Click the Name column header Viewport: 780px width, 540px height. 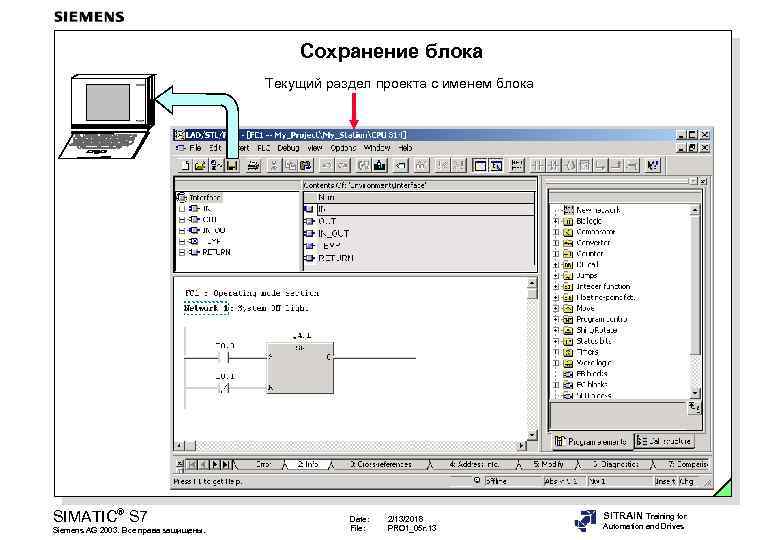419,197
